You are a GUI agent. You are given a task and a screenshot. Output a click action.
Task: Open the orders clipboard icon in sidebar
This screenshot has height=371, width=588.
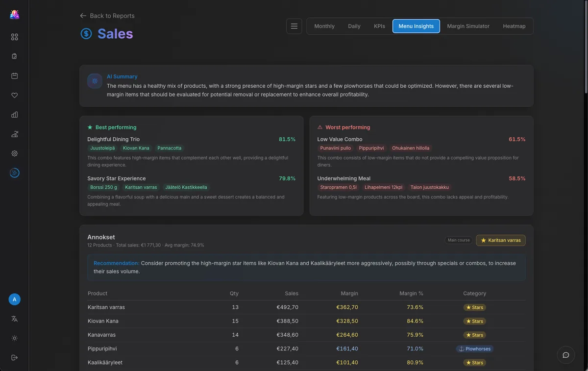14,56
